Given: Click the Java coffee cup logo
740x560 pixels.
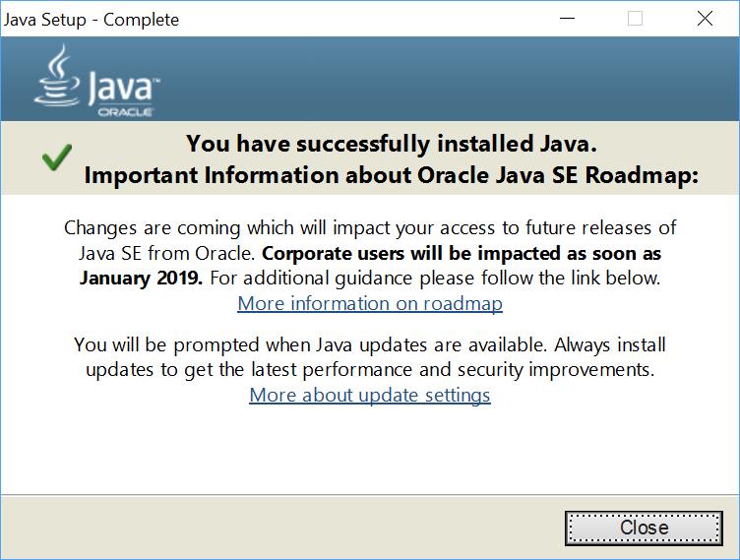Looking at the screenshot, I should 57,76.
